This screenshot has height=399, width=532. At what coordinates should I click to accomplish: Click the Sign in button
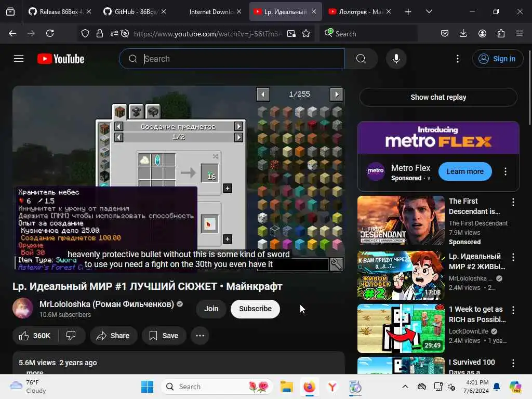(497, 59)
